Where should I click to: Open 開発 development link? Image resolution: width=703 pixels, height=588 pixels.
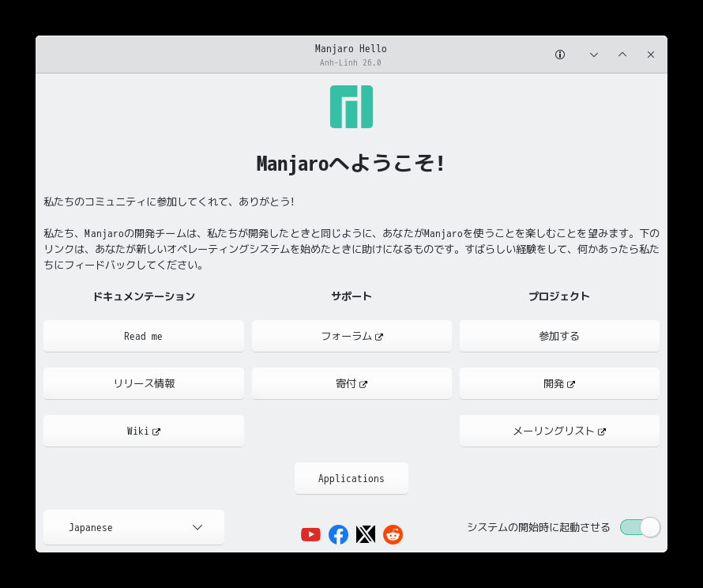click(559, 383)
